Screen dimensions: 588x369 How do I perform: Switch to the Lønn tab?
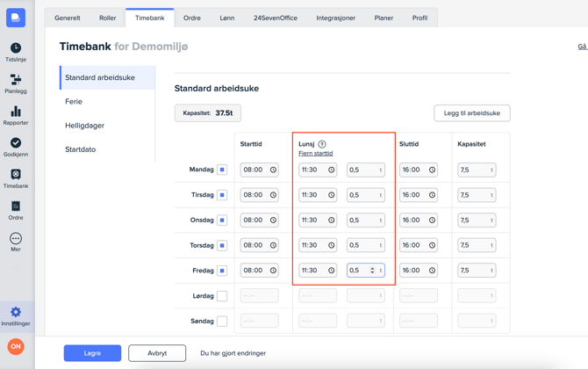226,18
